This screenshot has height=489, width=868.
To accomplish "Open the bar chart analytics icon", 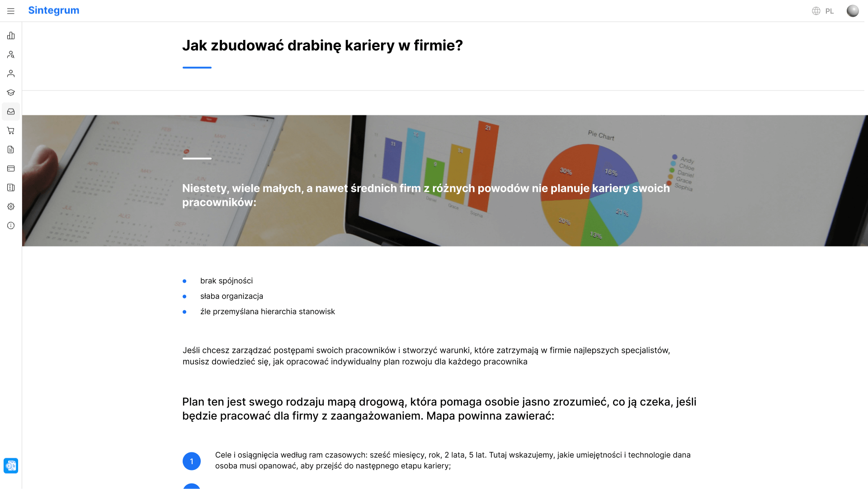I will click(11, 36).
